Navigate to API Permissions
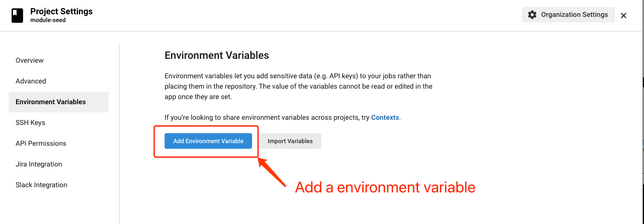This screenshot has width=644, height=224. coord(41,144)
